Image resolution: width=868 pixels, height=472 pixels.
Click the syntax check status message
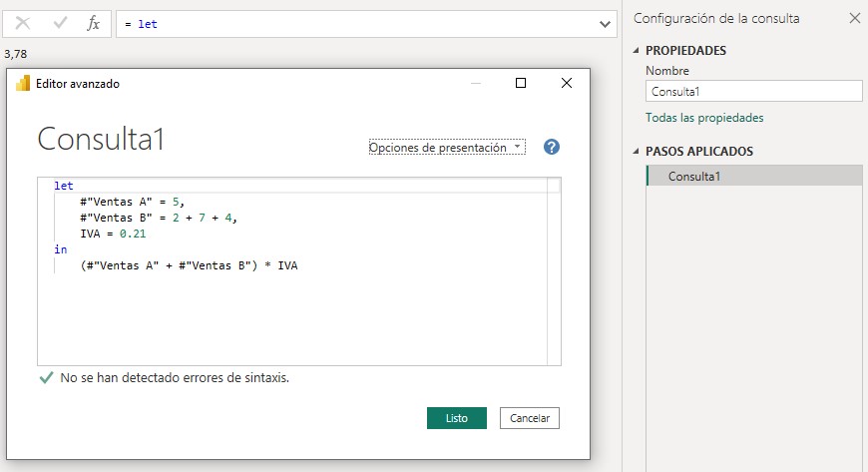click(x=175, y=378)
